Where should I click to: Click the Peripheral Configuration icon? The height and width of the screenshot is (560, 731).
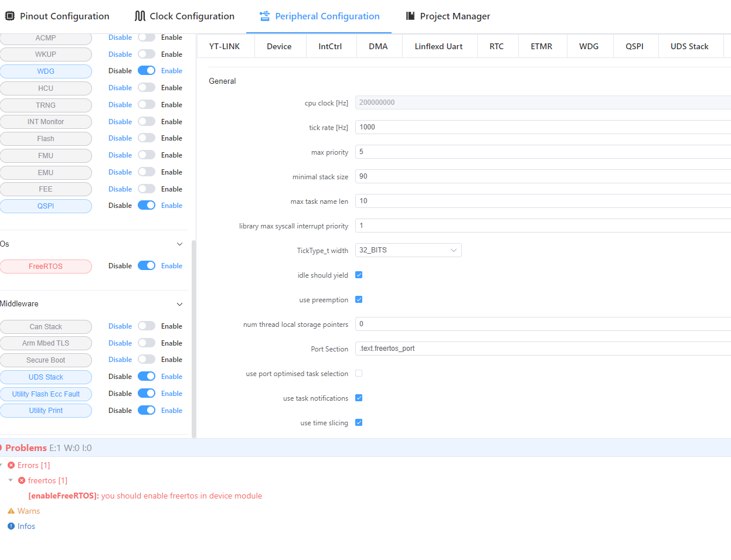265,16
